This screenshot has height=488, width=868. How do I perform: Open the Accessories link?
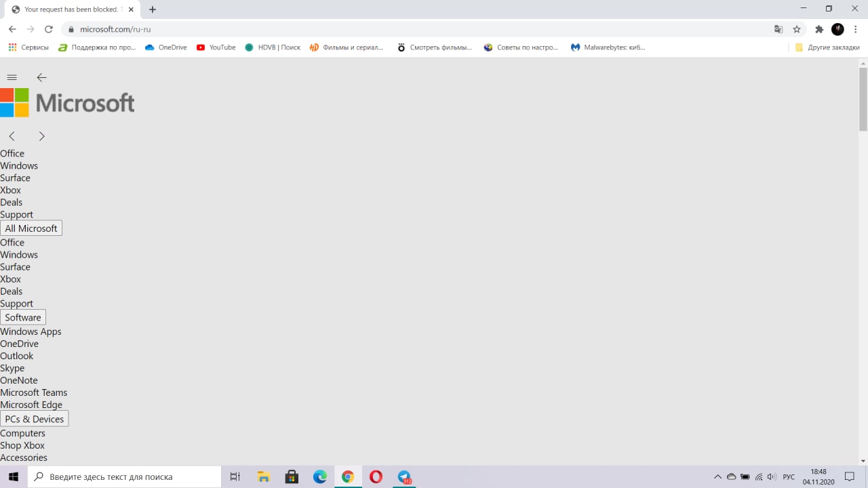point(24,457)
